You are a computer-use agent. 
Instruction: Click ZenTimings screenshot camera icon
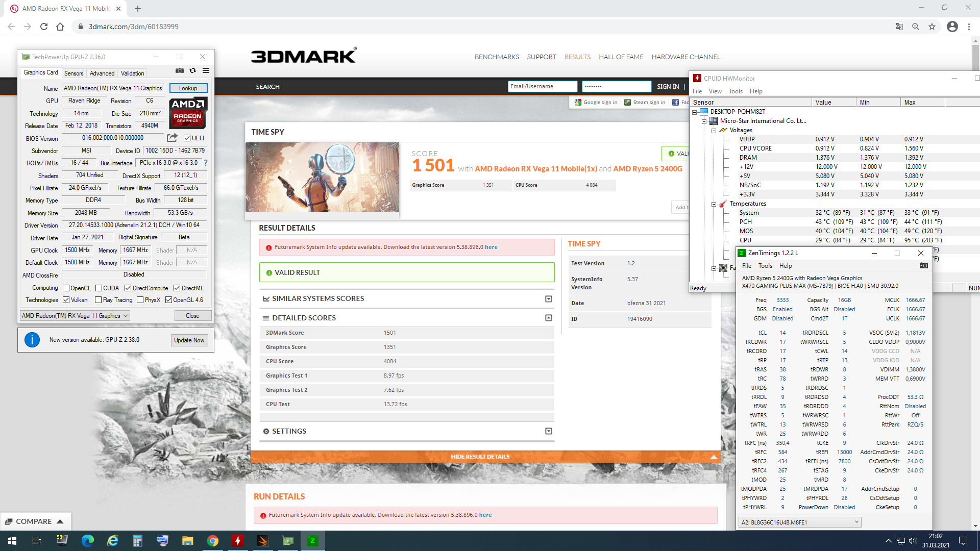pyautogui.click(x=923, y=265)
